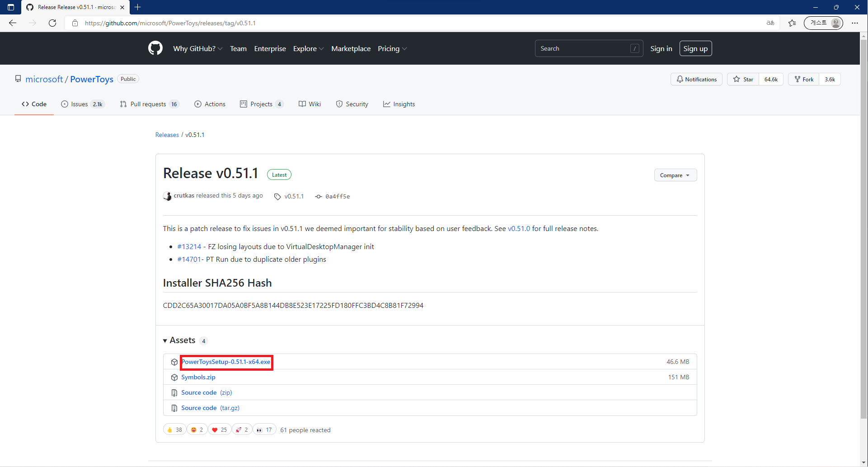Open issue #13214 link
Screen dimensions: 868x467
pos(189,247)
